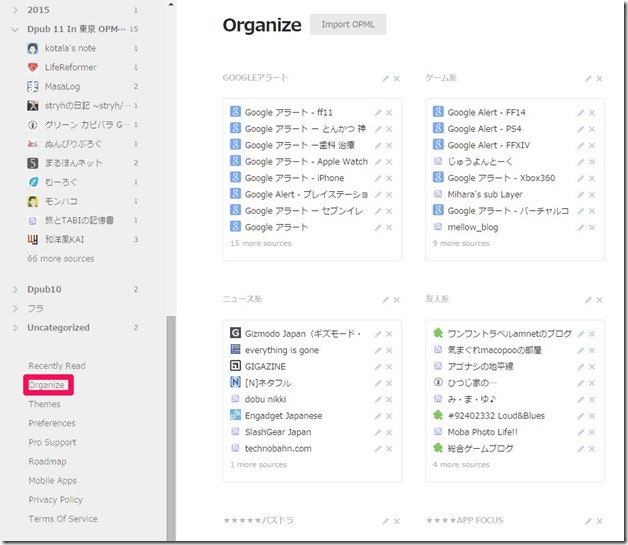This screenshot has height=545, width=628.
Task: Delete the GOOGLEアラート category
Action: pyautogui.click(x=397, y=78)
